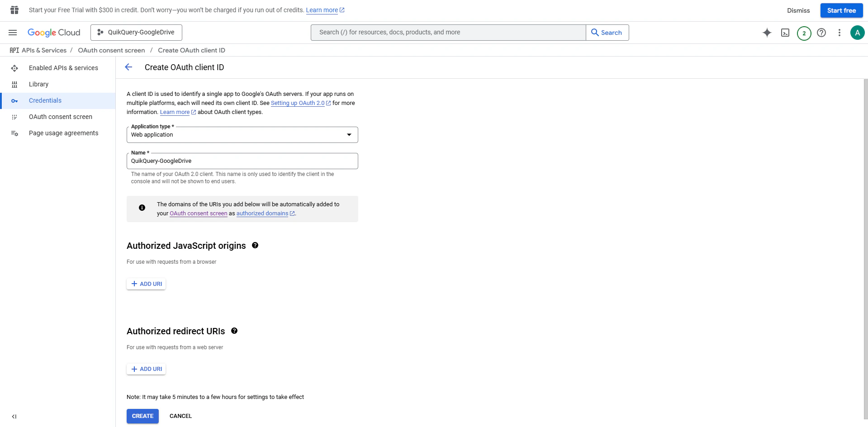Screen dimensions: 868x427
Task: Open OAuth consent screen from the sidebar
Action: [x=60, y=116]
